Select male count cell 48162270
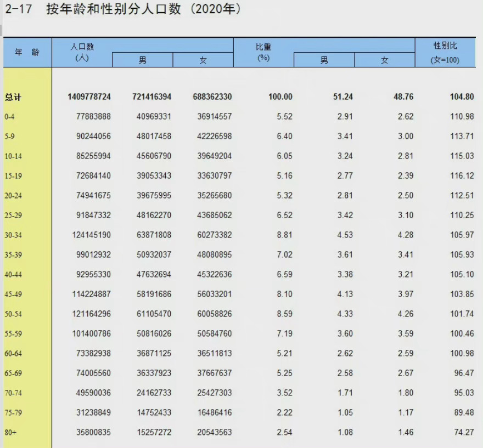 click(154, 215)
